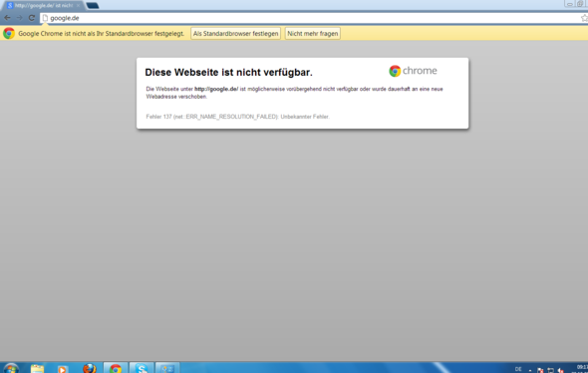Click the chrome logo on the error card
This screenshot has width=588, height=373.
(413, 71)
